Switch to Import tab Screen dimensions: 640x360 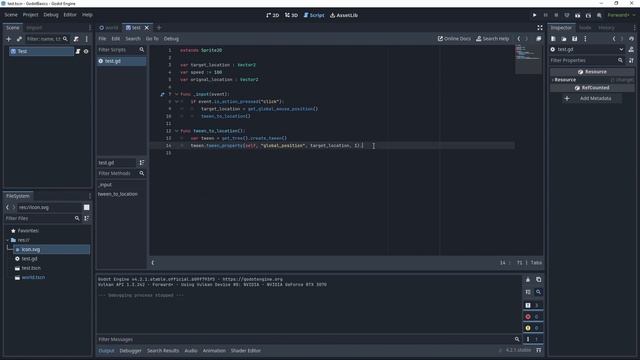[x=34, y=28]
